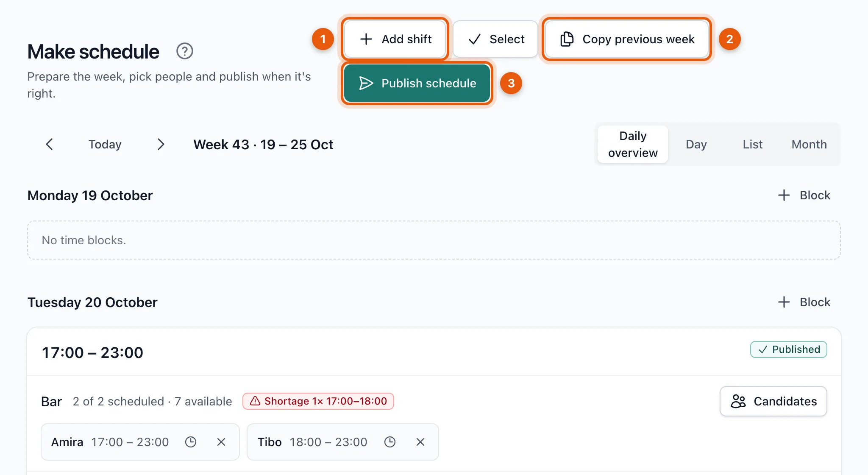The image size is (868, 475).
Task: Switch to Daily overview view
Action: (x=633, y=144)
